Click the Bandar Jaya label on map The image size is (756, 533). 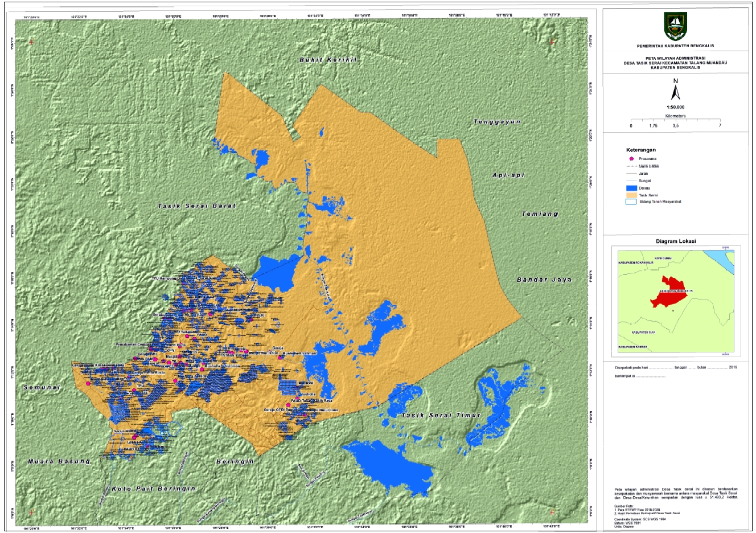(544, 280)
